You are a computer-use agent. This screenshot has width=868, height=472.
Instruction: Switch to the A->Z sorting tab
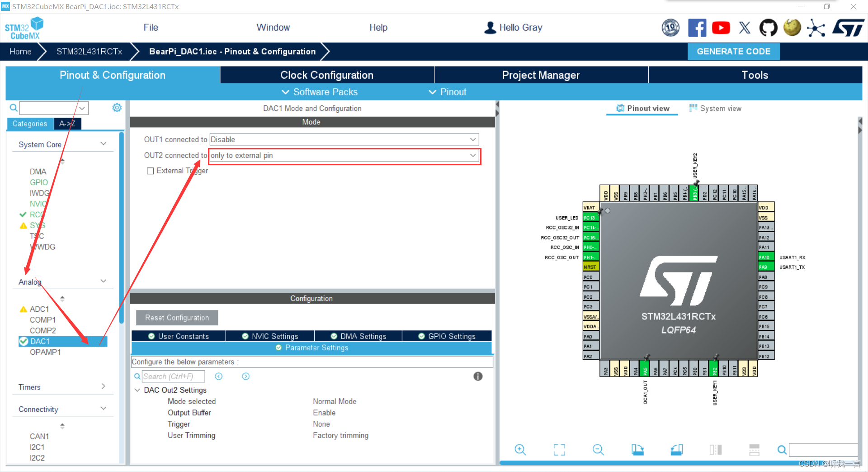coord(67,124)
